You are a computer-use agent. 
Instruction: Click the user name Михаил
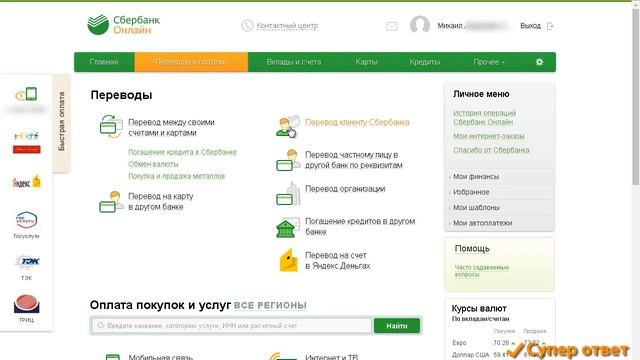tap(449, 26)
